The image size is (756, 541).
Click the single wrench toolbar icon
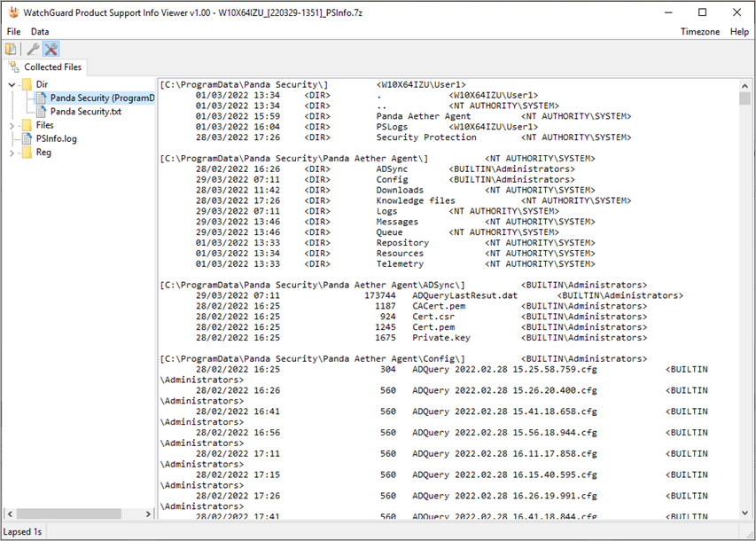[x=33, y=49]
